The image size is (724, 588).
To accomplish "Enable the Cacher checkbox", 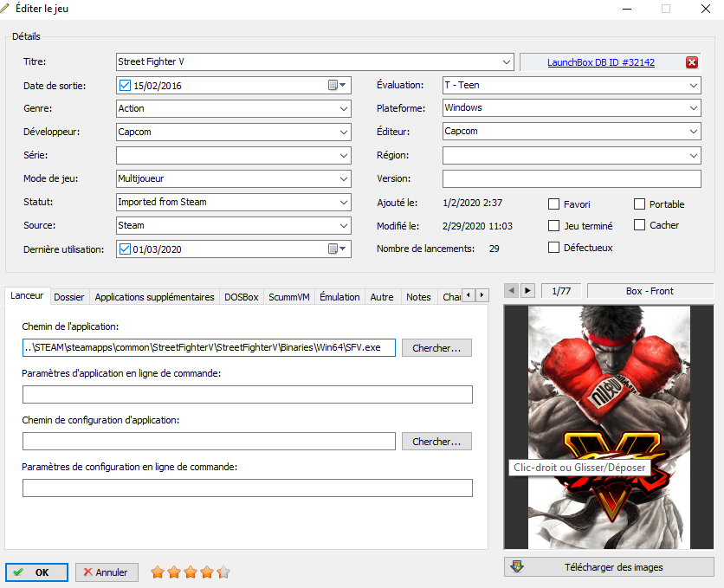I will [639, 225].
